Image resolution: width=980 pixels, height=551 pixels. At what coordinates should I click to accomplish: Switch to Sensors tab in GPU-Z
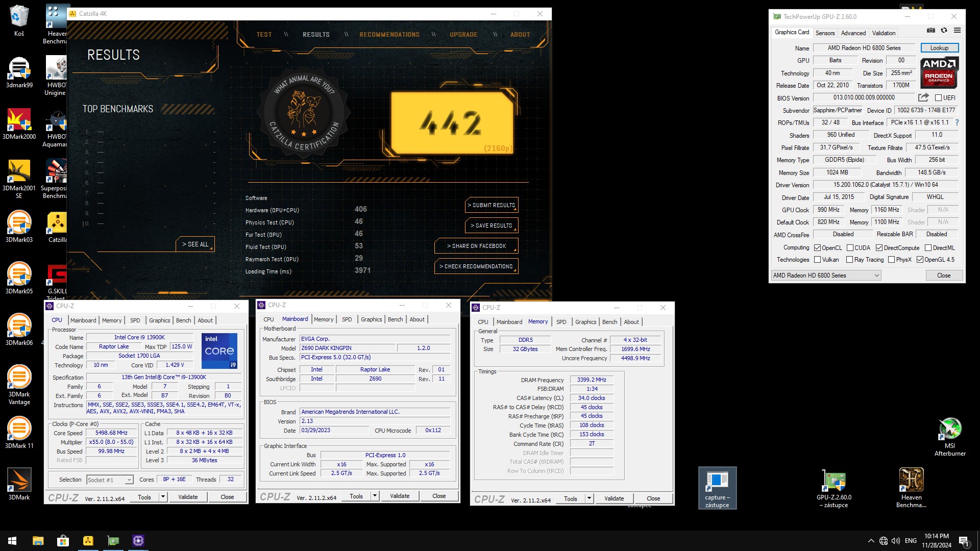click(x=825, y=33)
